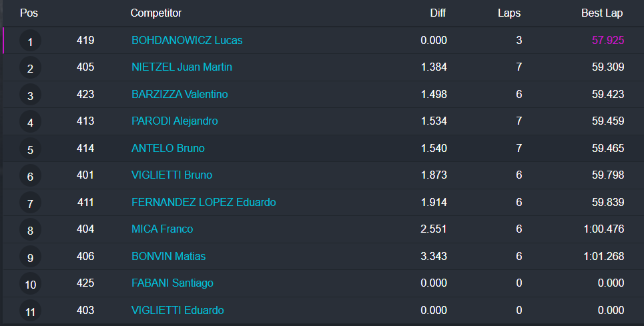Open MICA Franco competitor details
This screenshot has width=644, height=326.
click(162, 229)
